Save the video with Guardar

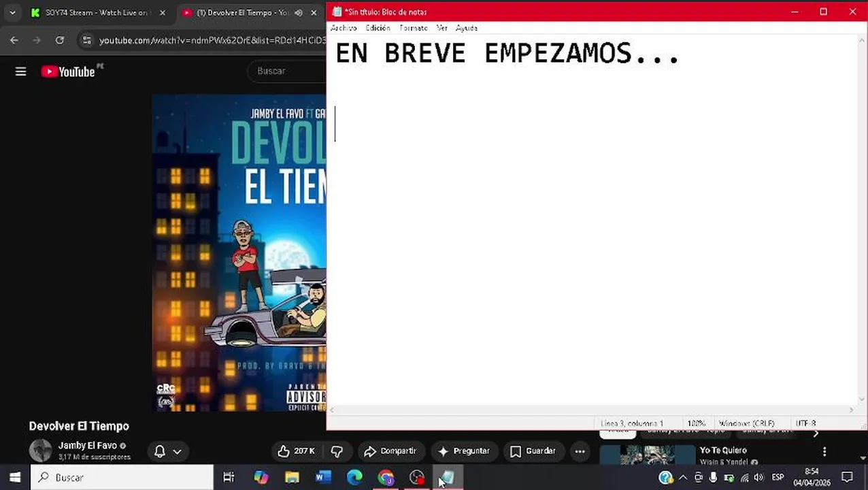533,451
